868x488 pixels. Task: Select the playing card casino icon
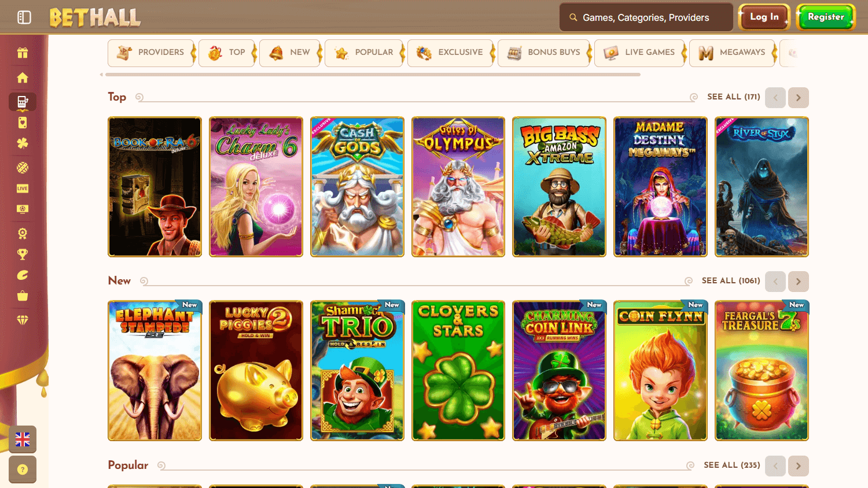[x=22, y=123]
